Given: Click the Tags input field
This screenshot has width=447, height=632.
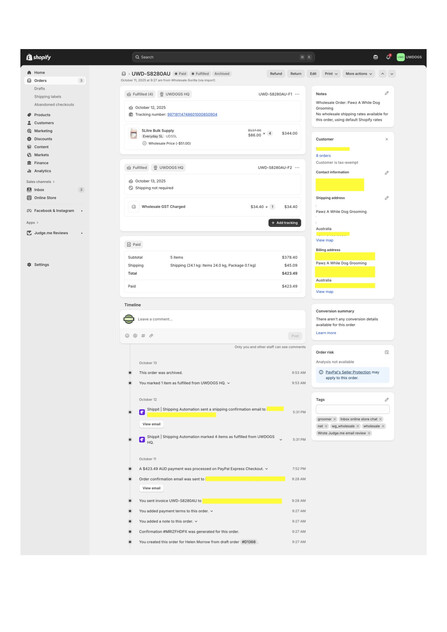Looking at the screenshot, I should (353, 409).
